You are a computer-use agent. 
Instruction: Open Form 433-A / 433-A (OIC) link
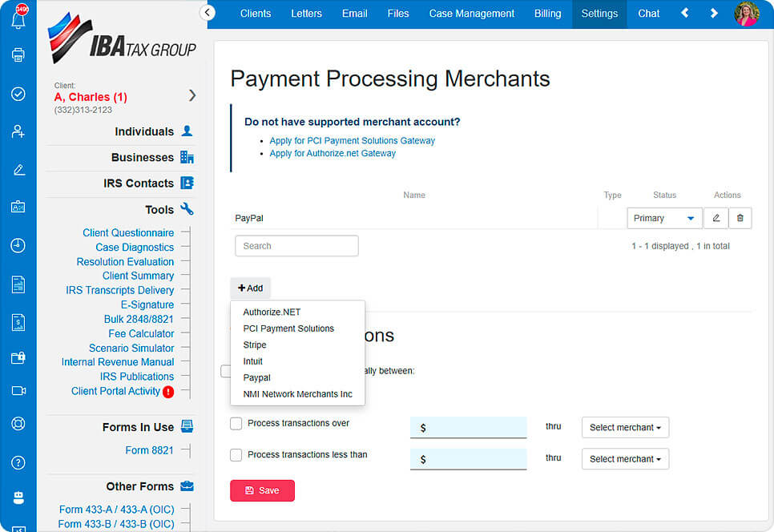(x=116, y=510)
